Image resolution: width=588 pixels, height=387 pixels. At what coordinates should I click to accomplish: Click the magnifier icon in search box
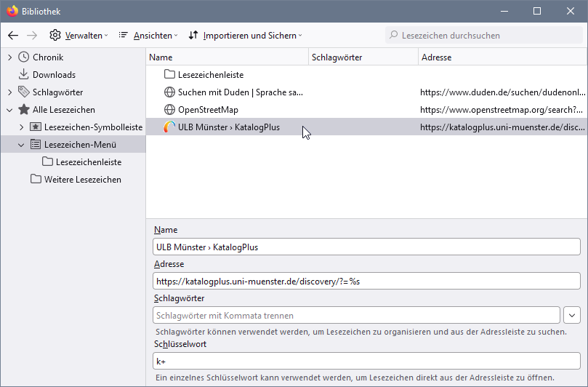coord(393,35)
